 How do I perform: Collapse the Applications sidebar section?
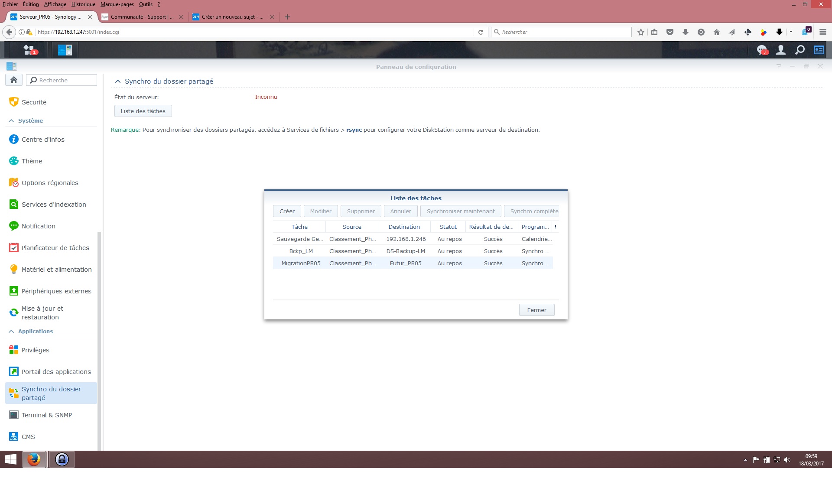pos(11,332)
